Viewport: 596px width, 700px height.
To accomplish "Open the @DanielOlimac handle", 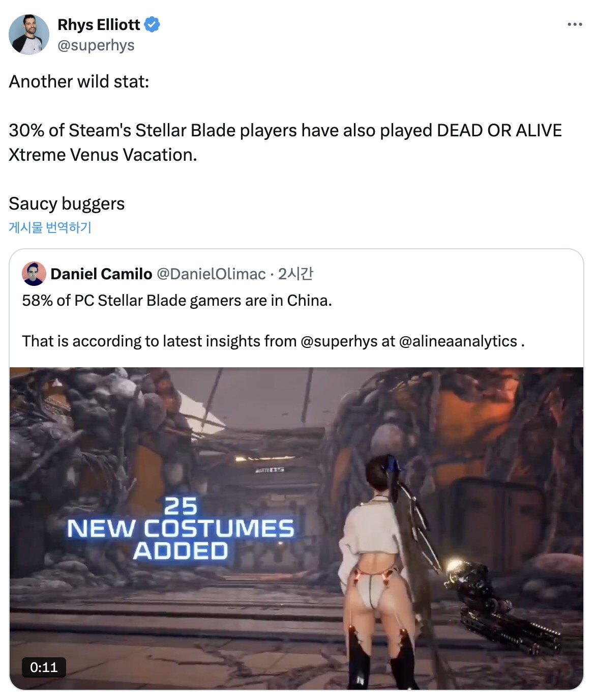I will point(211,274).
